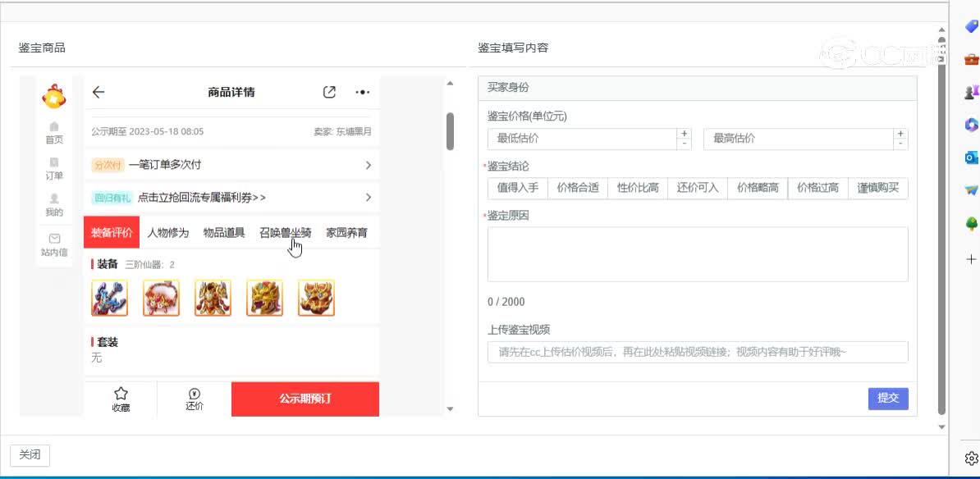Click the back arrow on 商品详情 page

pos(98,92)
